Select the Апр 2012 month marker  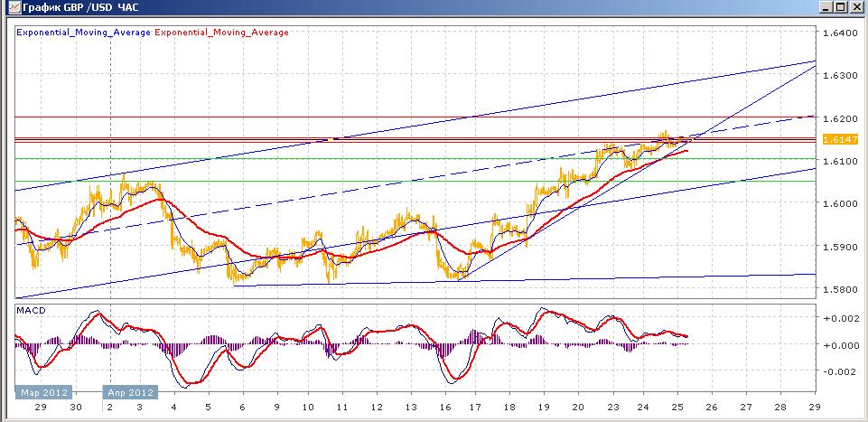pyautogui.click(x=130, y=393)
